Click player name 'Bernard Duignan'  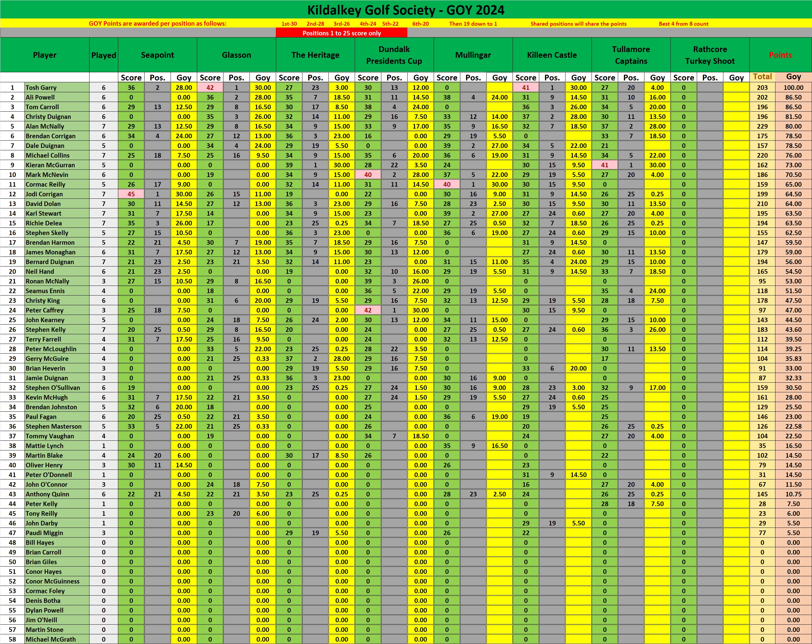pyautogui.click(x=50, y=262)
